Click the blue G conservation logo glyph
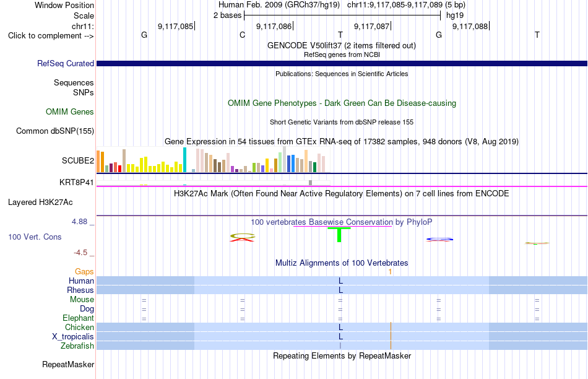 tap(439, 239)
